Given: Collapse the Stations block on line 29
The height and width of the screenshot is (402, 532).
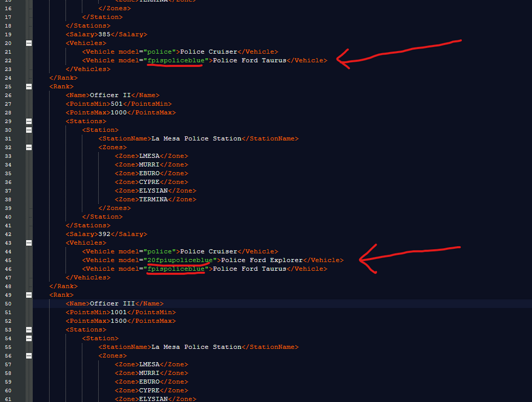Looking at the screenshot, I should click(29, 121).
